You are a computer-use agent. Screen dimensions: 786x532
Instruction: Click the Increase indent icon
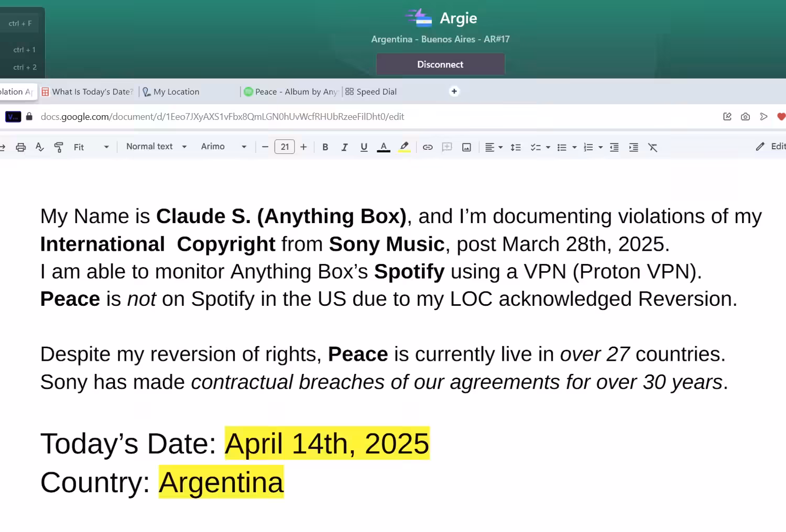coord(634,147)
